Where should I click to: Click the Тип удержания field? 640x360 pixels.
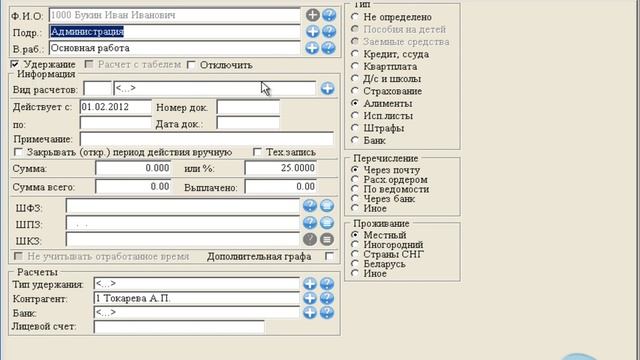click(196, 284)
